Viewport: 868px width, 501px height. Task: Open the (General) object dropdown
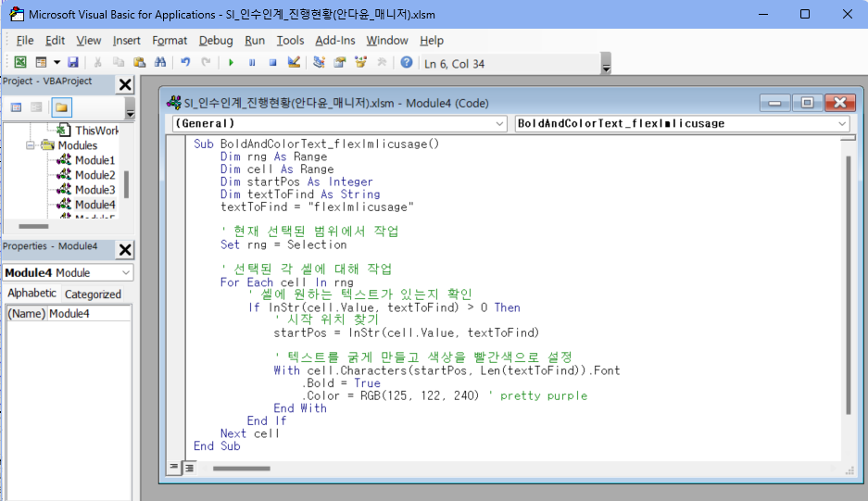498,123
